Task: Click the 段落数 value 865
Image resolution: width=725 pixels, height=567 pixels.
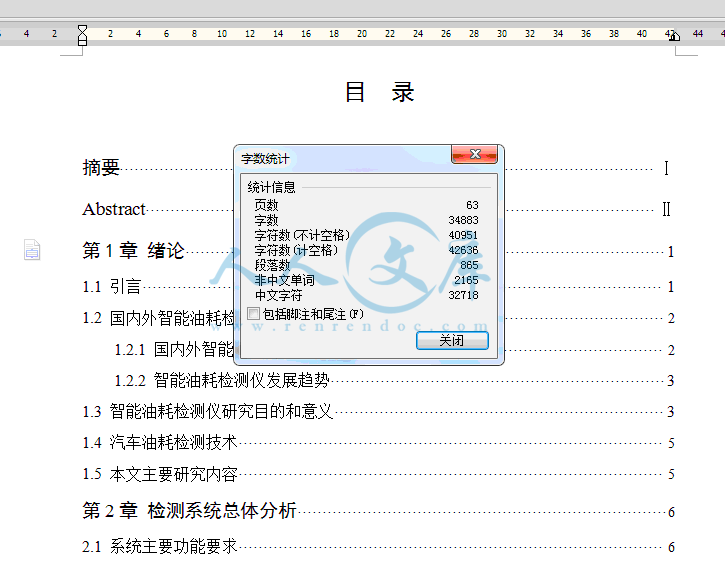Action: tap(469, 265)
